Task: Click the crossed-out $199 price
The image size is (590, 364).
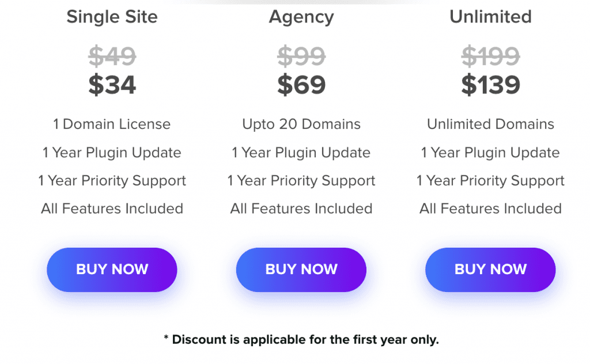Action: (491, 56)
